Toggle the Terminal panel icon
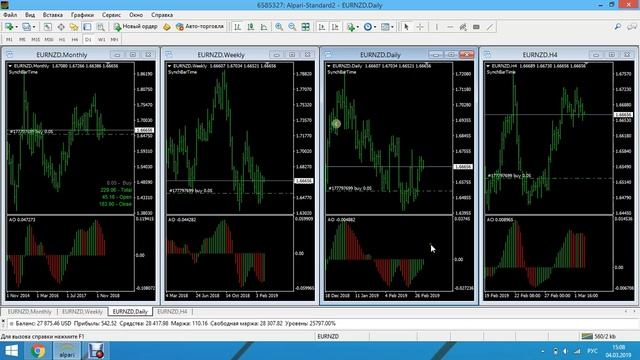The width and height of the screenshot is (640, 360). point(87,27)
